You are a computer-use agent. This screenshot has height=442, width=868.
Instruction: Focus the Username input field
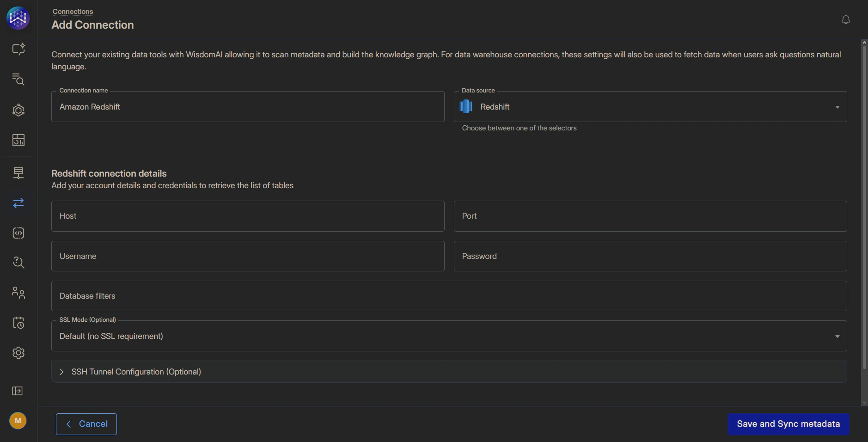(x=248, y=256)
